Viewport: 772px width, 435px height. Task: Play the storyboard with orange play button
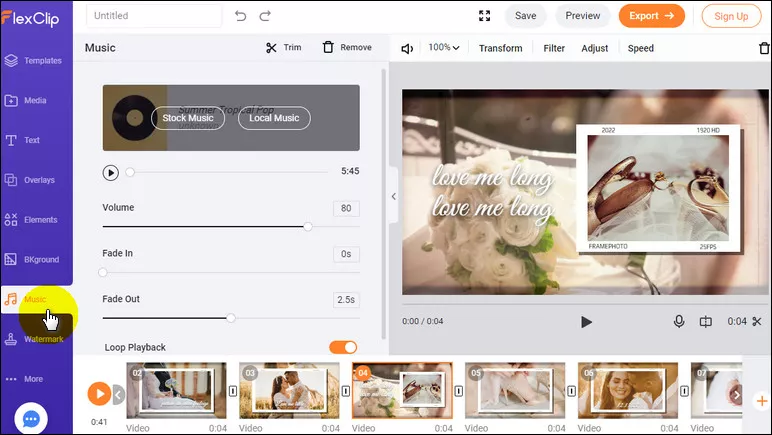99,394
